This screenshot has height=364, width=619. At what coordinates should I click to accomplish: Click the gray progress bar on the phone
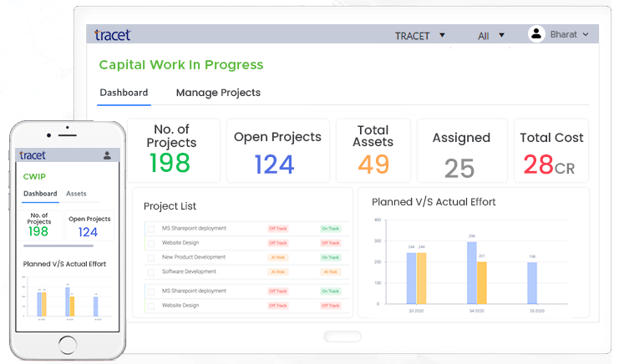58,246
